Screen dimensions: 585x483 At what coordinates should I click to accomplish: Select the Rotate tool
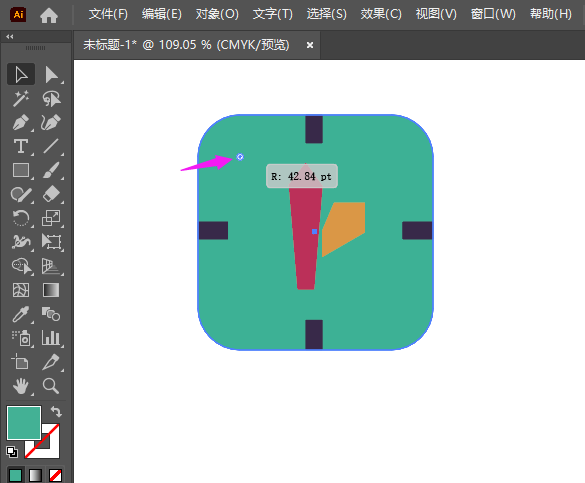pos(21,218)
